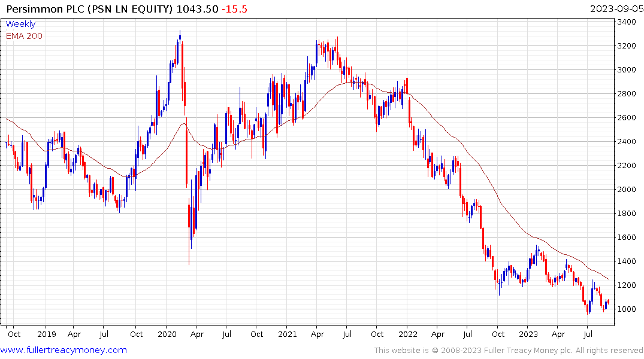Click the red price change -15.5
644x359 pixels.
point(234,9)
